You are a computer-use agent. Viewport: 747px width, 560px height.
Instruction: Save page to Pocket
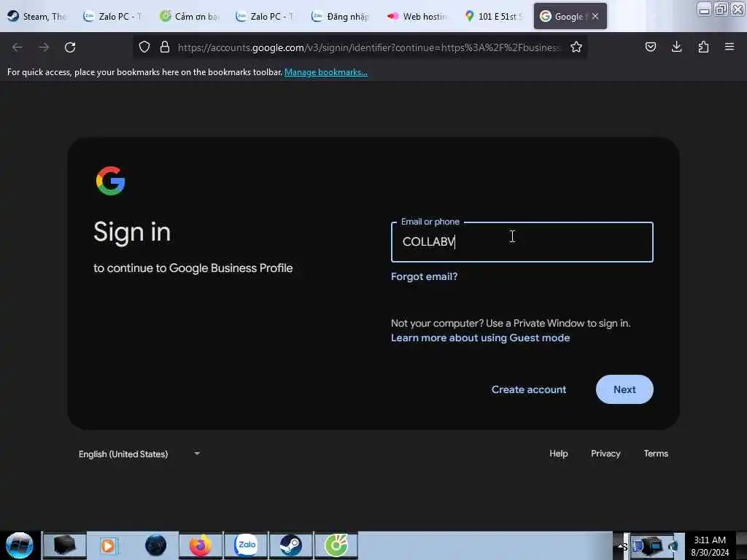point(651,47)
